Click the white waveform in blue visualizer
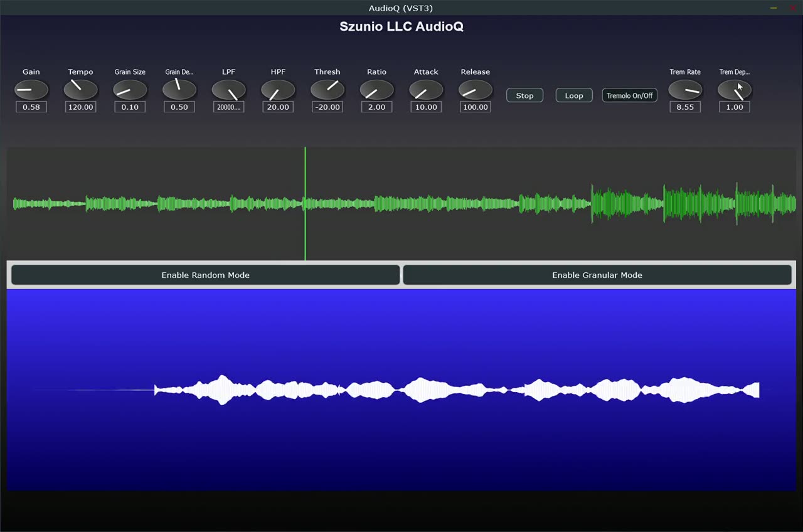Screen dimensions: 803x532 [x=457, y=390]
